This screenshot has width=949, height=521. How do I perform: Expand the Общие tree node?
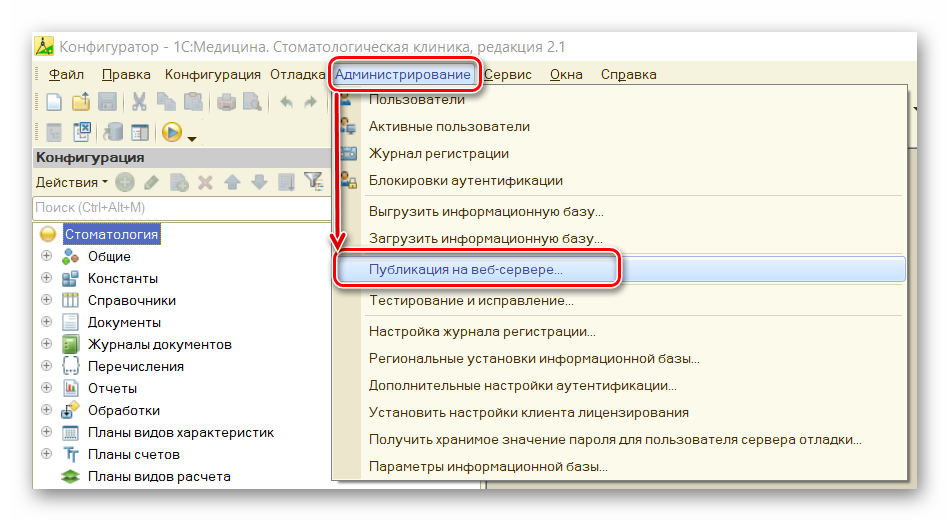(47, 256)
